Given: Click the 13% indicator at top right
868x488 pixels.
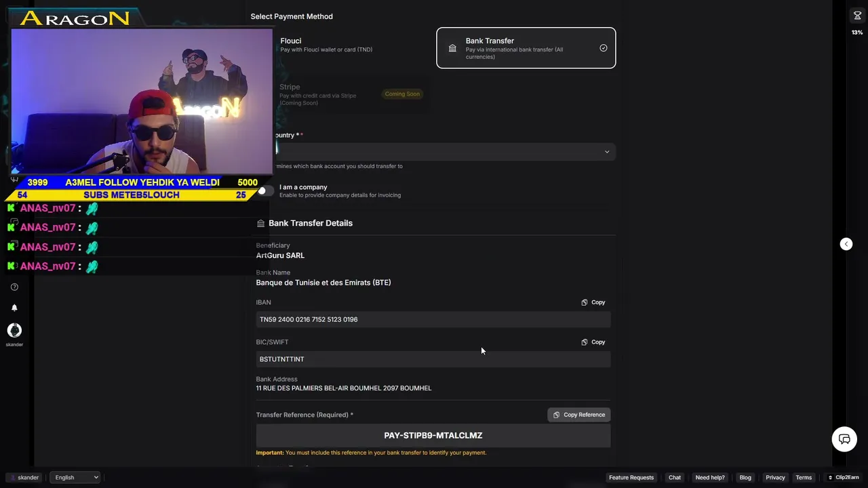Looking at the screenshot, I should 857,33.
